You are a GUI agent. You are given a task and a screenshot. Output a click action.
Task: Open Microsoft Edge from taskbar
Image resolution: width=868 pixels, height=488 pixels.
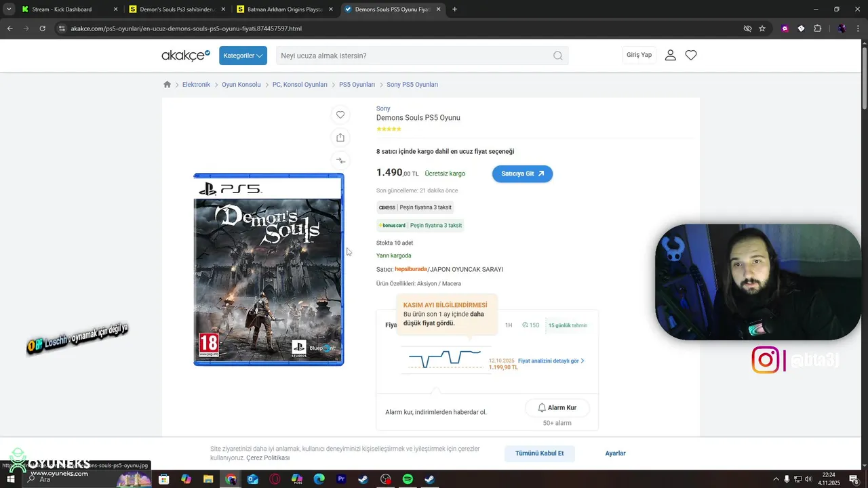[319, 479]
